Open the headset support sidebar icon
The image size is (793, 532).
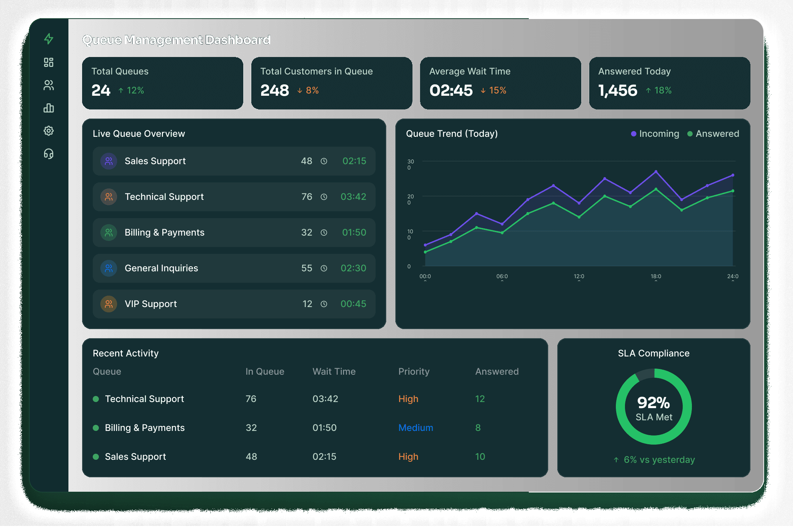[49, 154]
